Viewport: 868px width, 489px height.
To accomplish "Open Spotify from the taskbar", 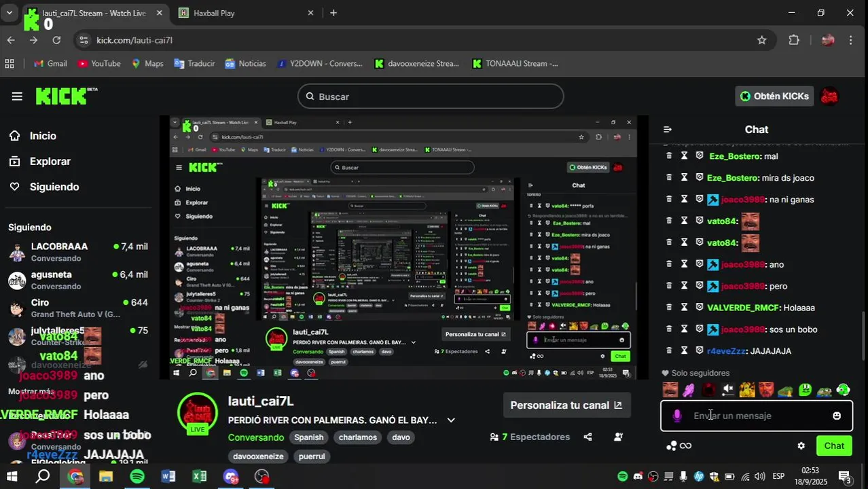I will 137,476.
